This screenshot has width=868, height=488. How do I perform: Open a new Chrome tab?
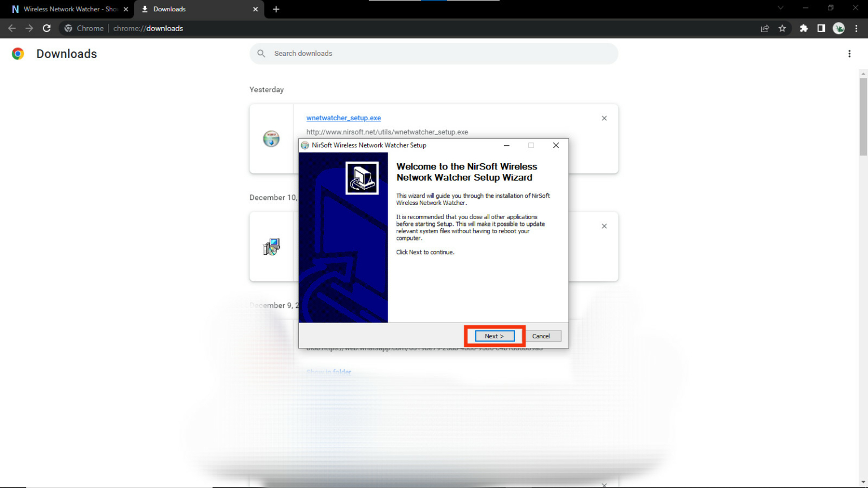point(276,9)
